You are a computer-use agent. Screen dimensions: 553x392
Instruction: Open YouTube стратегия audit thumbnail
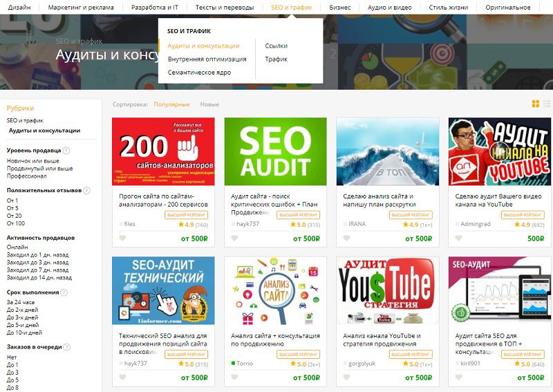(388, 290)
